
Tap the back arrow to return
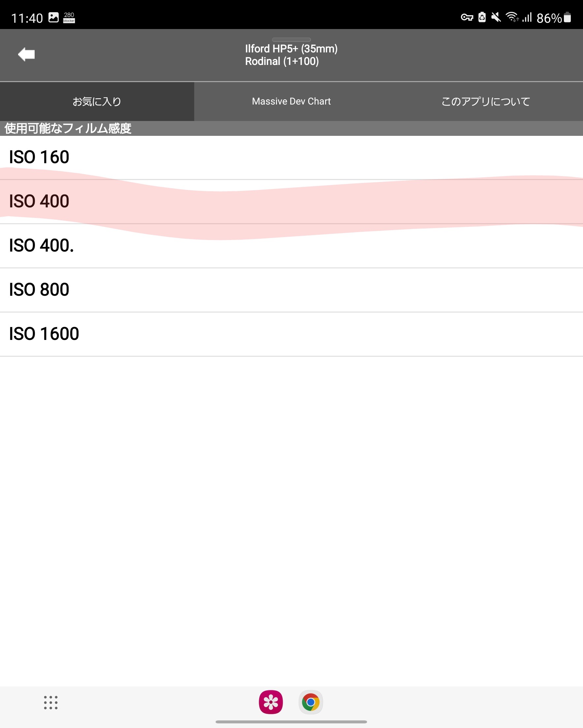tap(26, 55)
